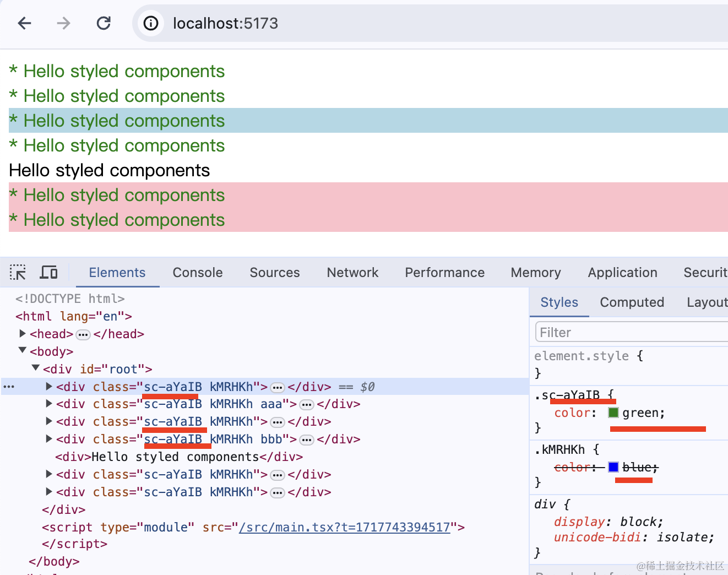Expand the head element triangle
728x575 pixels.
click(23, 334)
